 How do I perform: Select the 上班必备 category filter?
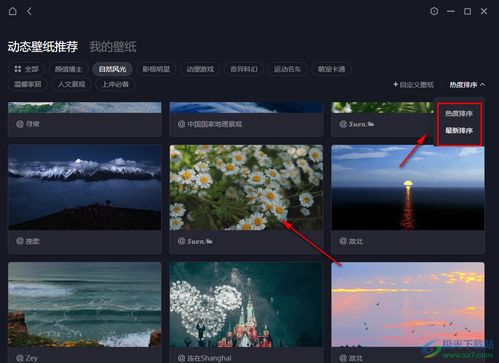(115, 84)
